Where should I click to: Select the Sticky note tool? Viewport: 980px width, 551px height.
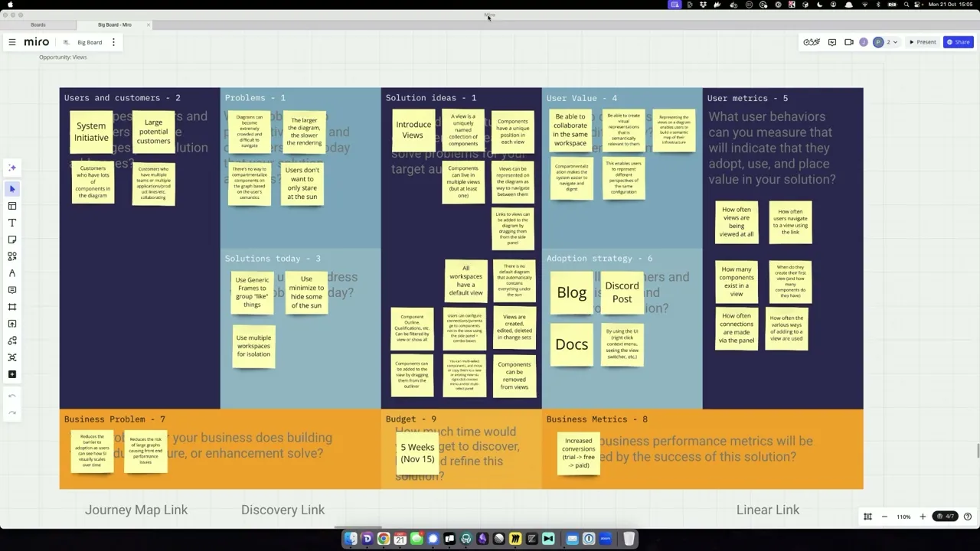pos(12,240)
